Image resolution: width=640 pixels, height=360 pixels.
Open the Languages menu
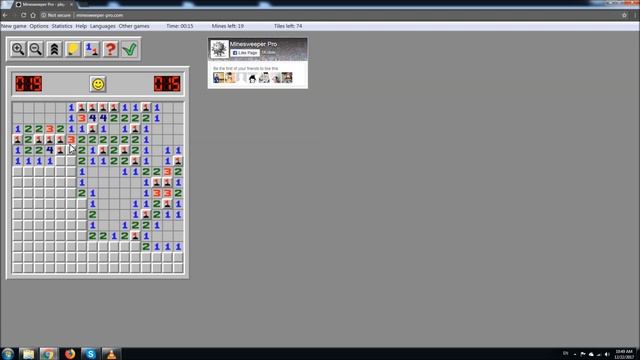(102, 26)
